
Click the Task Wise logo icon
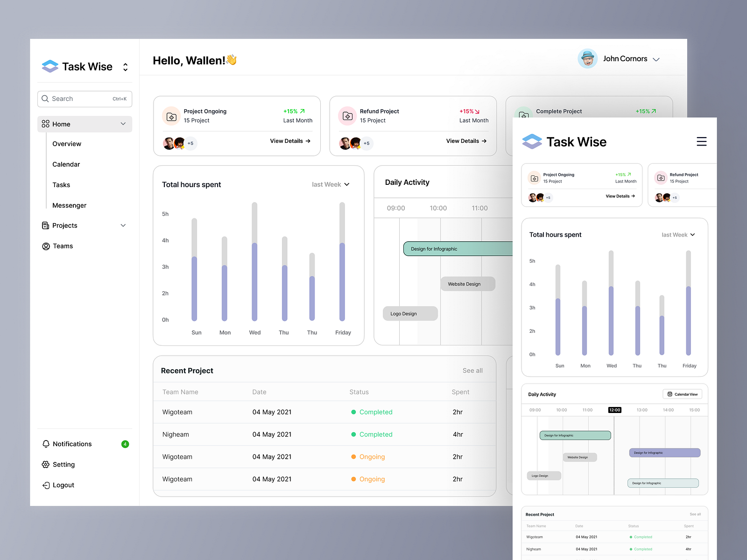[x=49, y=66]
